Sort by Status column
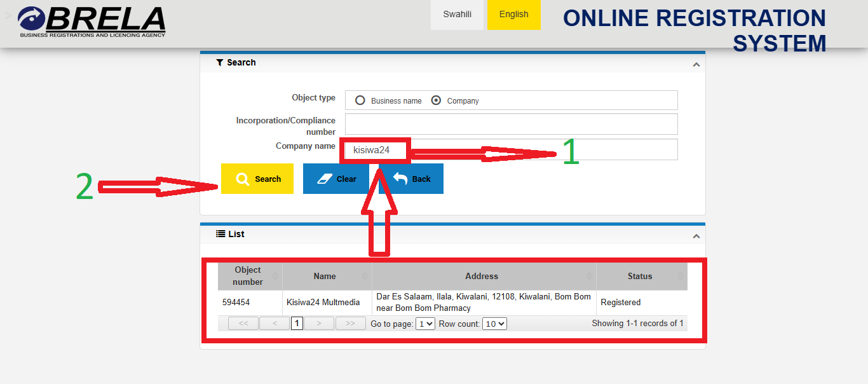The image size is (868, 384). (642, 276)
